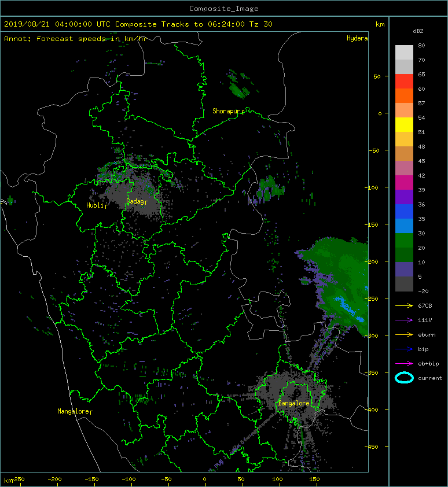Click the 'current' legend label
Screen dimensions: 448x487
[430, 378]
